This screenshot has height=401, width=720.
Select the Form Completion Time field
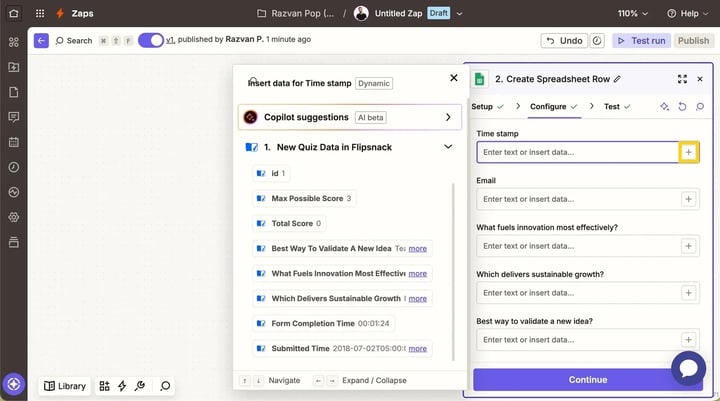tap(323, 323)
